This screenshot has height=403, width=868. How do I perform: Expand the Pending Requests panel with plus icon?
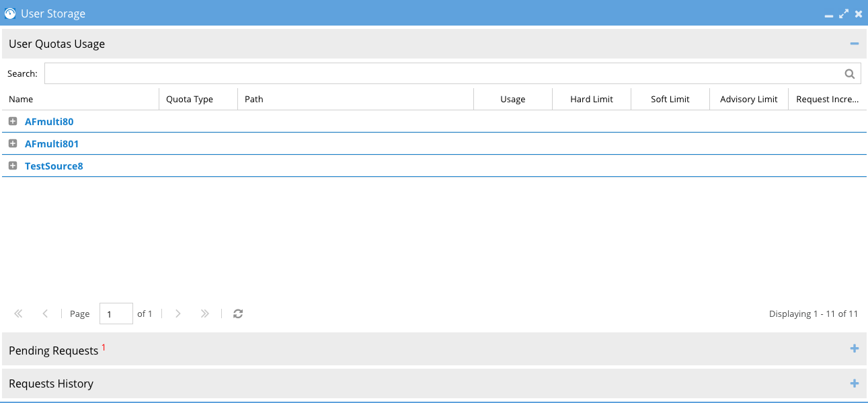[x=855, y=349]
